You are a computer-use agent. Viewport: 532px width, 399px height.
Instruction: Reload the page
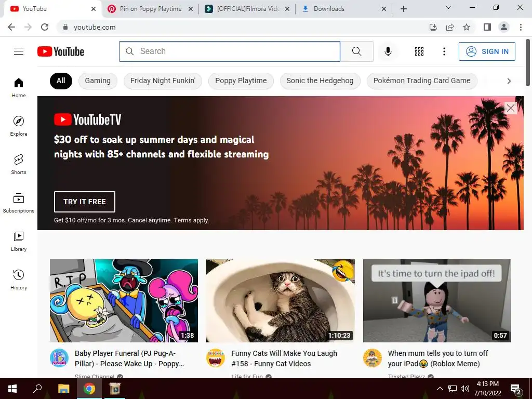tap(45, 27)
